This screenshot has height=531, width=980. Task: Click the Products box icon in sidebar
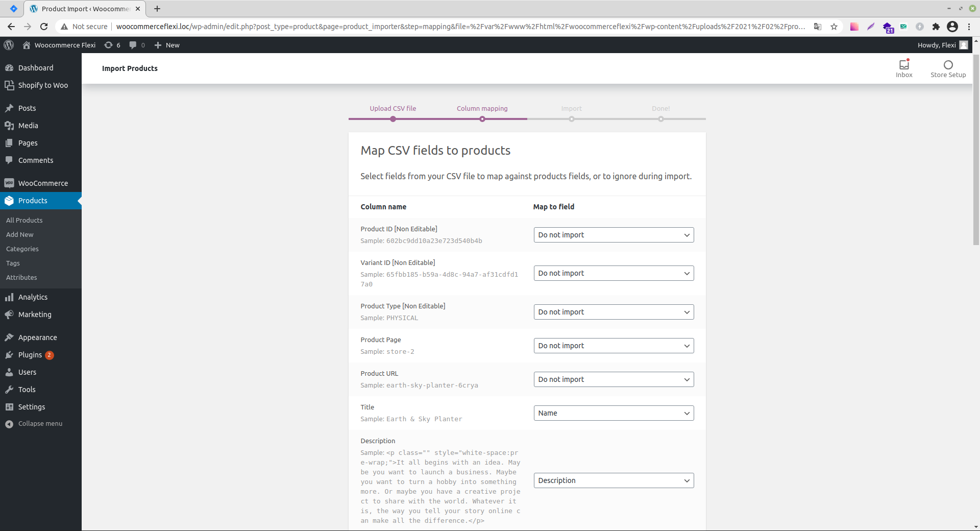(x=9, y=201)
